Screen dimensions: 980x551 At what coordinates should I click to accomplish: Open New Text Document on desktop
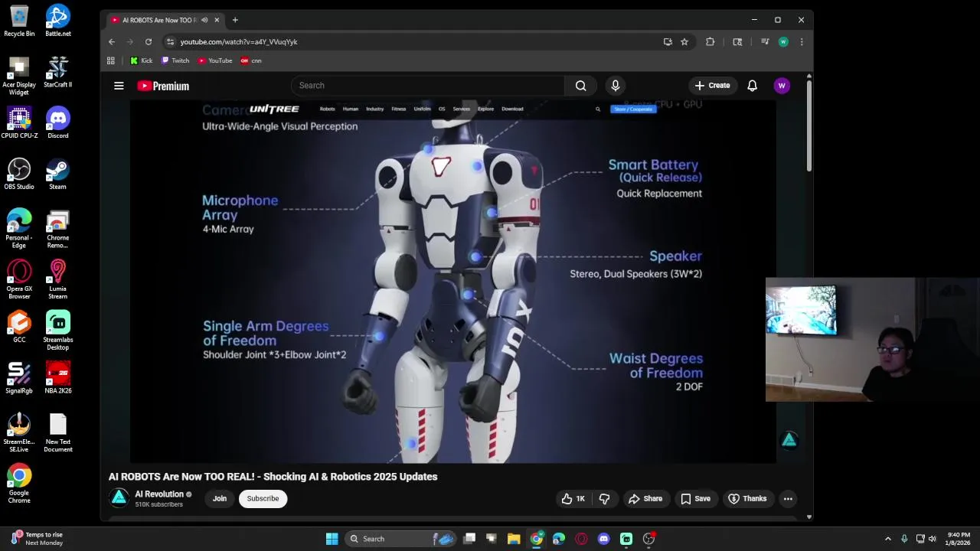click(x=57, y=433)
